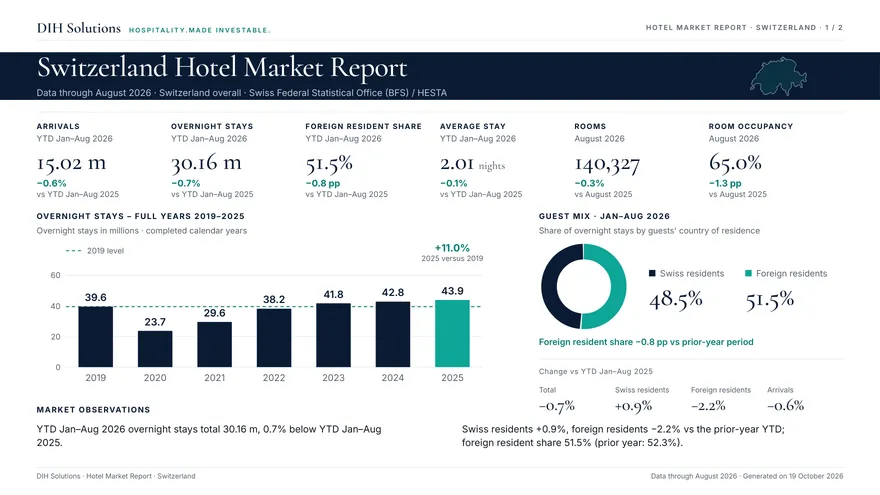
Task: Click the 30.16 m overnight stays value
Action: coord(206,163)
